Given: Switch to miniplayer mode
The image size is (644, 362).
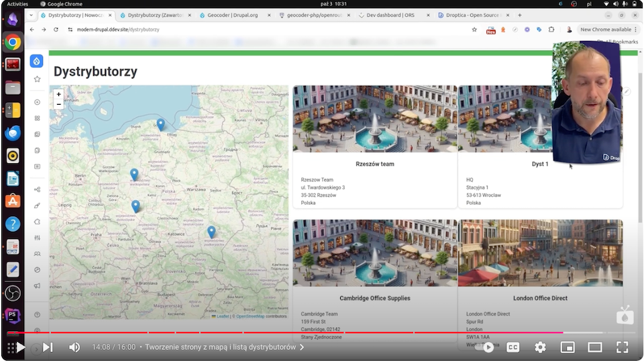Looking at the screenshot, I should point(568,348).
